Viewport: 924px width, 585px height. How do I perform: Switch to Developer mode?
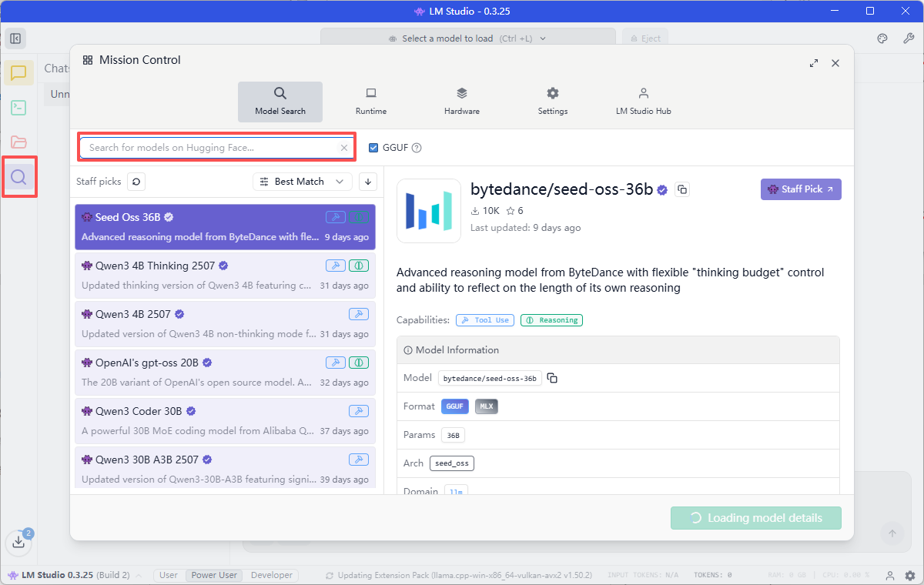pos(272,575)
